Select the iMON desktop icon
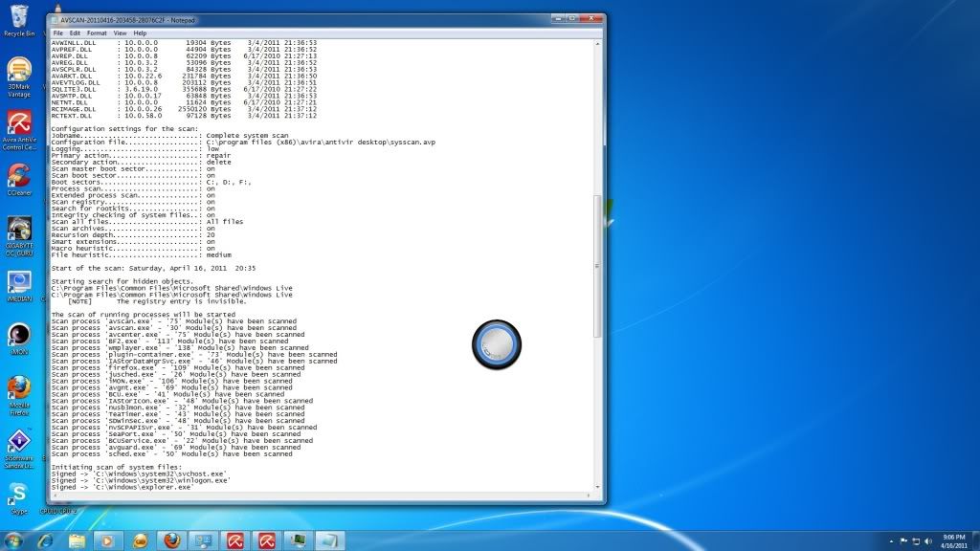The width and height of the screenshot is (980, 551). (19, 340)
